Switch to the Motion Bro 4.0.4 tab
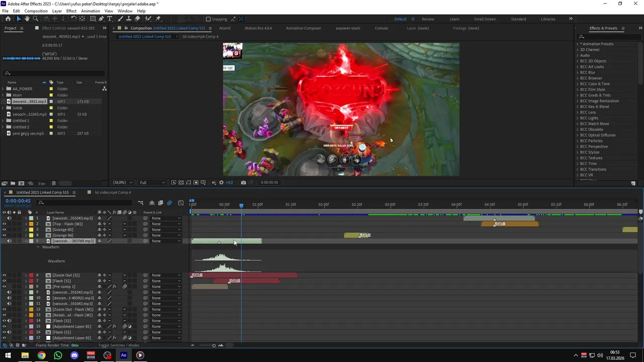 pos(258,28)
